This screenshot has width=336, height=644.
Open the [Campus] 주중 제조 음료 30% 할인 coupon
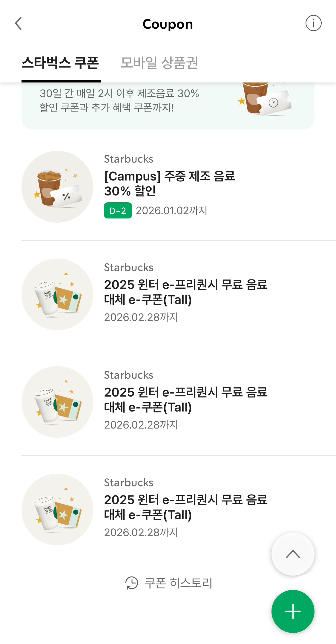coord(169,183)
